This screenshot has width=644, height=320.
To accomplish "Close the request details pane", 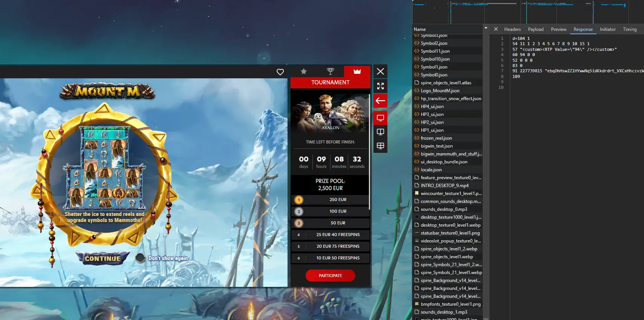I will (x=496, y=29).
